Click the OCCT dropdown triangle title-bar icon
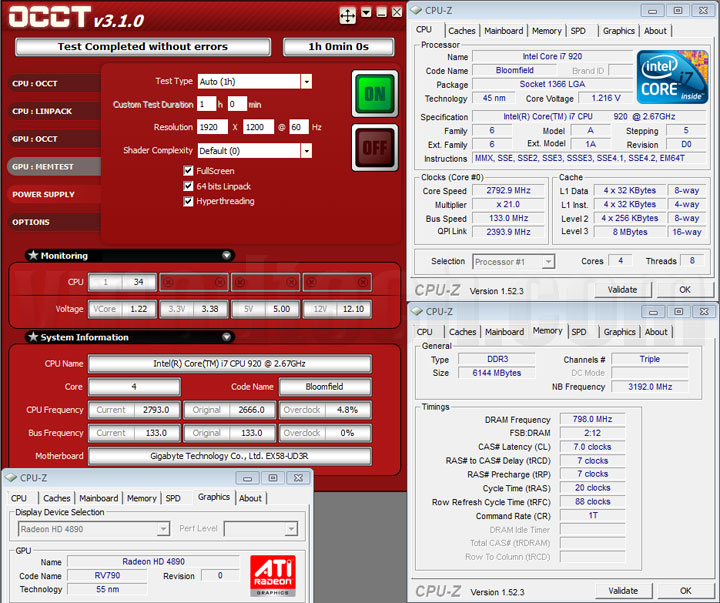 [x=366, y=12]
